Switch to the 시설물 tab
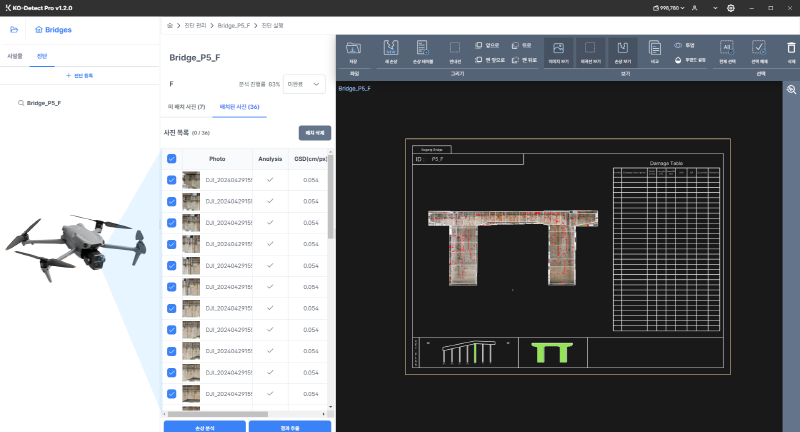800x432 pixels. (x=15, y=56)
